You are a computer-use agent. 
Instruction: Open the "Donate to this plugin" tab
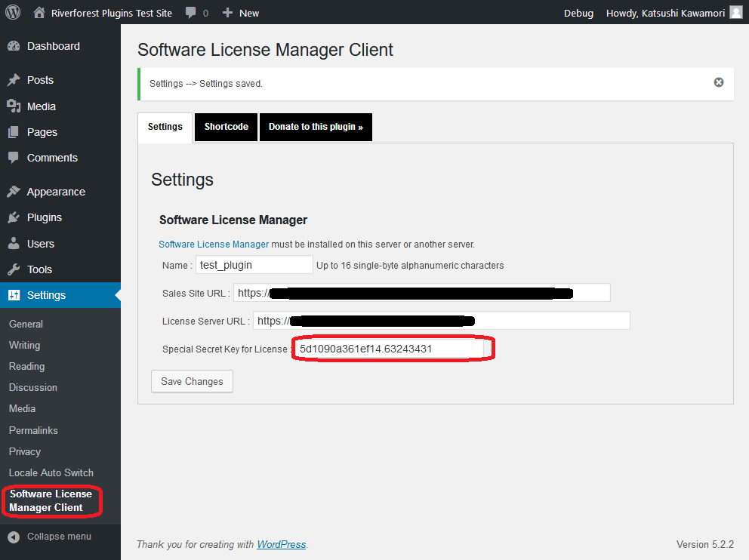click(316, 127)
